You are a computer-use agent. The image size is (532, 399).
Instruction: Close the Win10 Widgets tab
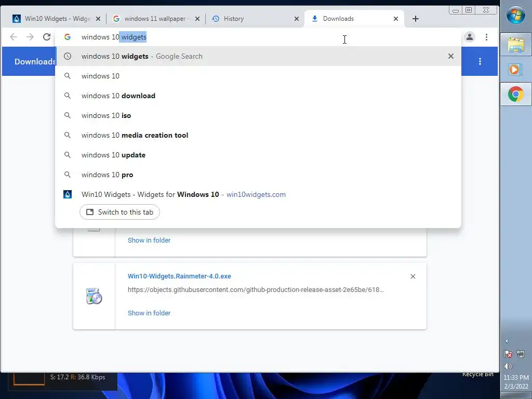click(98, 19)
